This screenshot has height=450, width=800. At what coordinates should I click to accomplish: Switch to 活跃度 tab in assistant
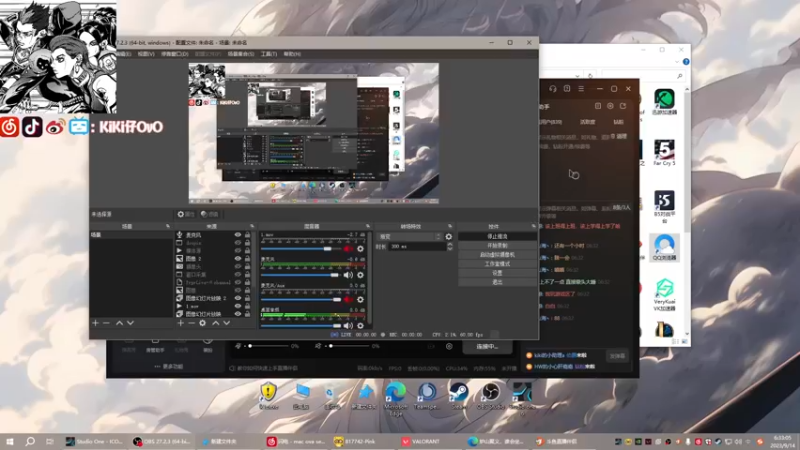coord(587,122)
